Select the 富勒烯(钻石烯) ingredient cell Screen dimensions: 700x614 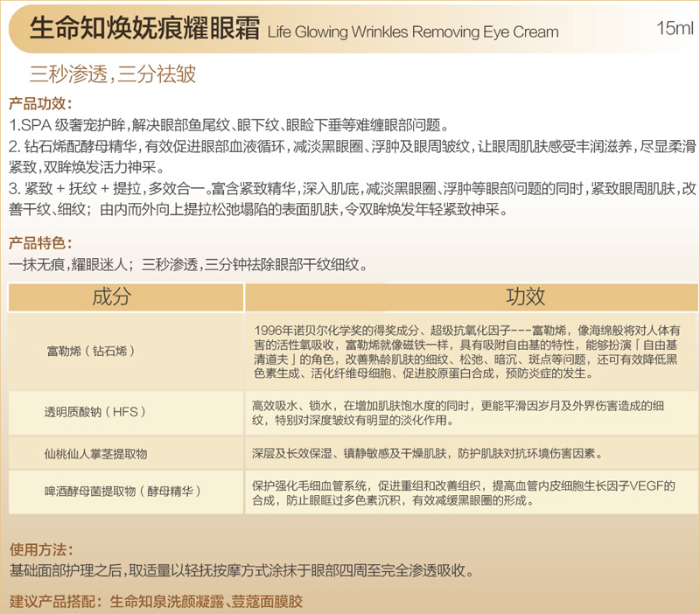[x=92, y=351]
